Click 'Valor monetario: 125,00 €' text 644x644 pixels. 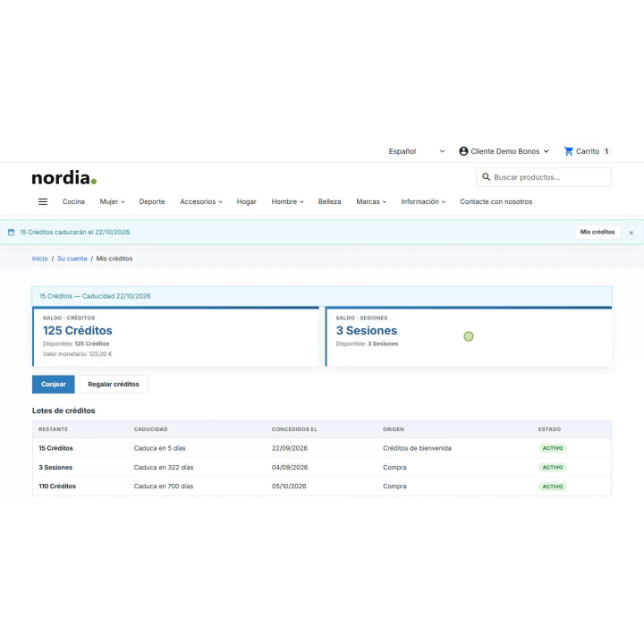coord(77,354)
